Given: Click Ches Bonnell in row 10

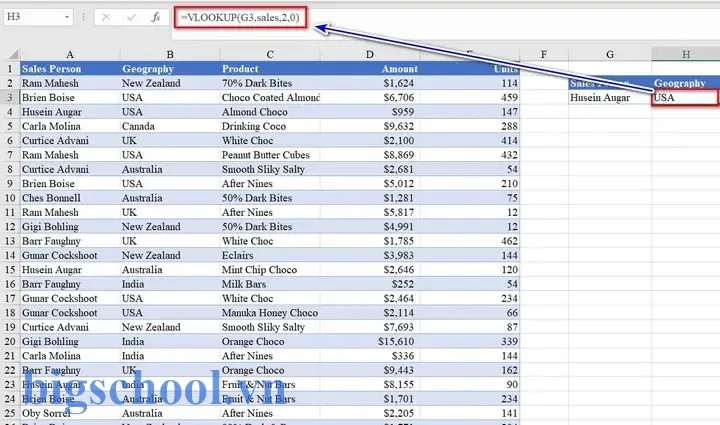Looking at the screenshot, I should [70, 198].
